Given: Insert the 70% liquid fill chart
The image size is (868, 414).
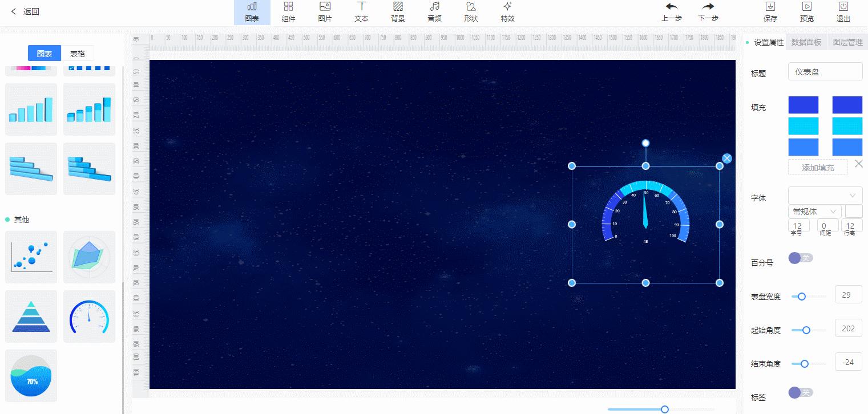Looking at the screenshot, I should pyautogui.click(x=31, y=376).
